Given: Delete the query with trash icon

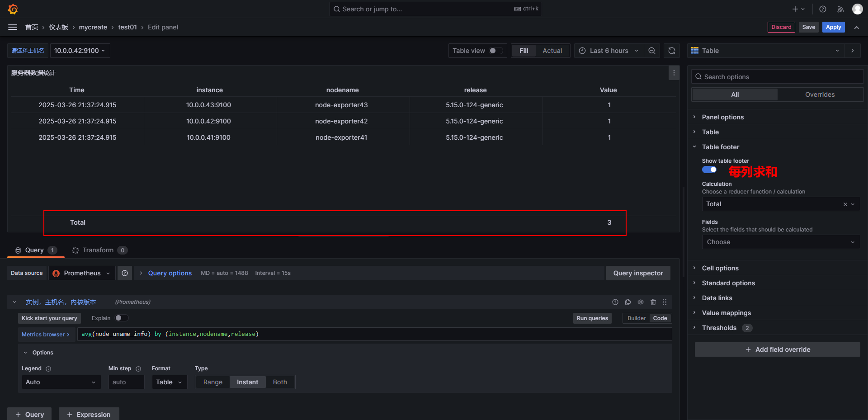Looking at the screenshot, I should (653, 302).
